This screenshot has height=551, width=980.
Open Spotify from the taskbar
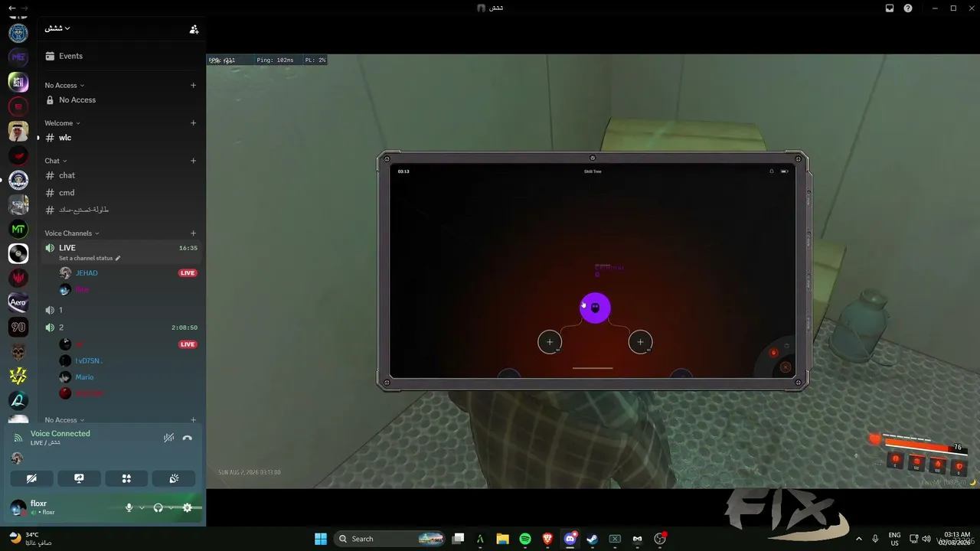[x=525, y=539]
